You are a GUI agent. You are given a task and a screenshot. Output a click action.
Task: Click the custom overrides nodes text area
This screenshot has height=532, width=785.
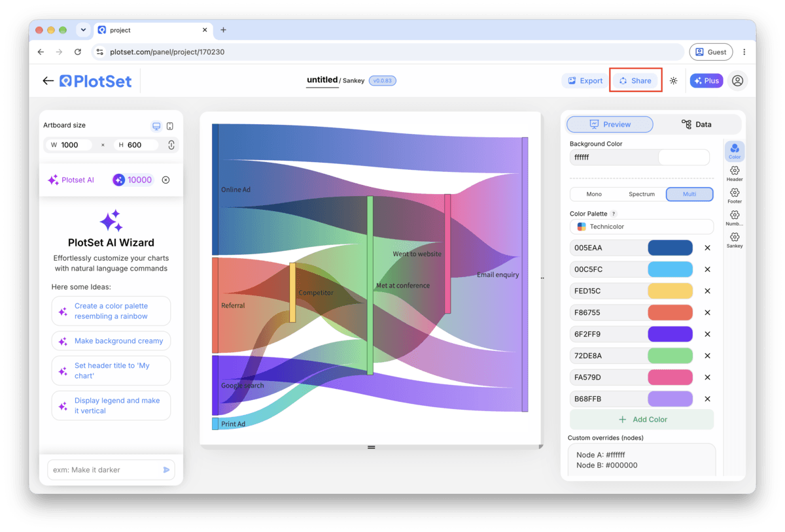(x=642, y=460)
